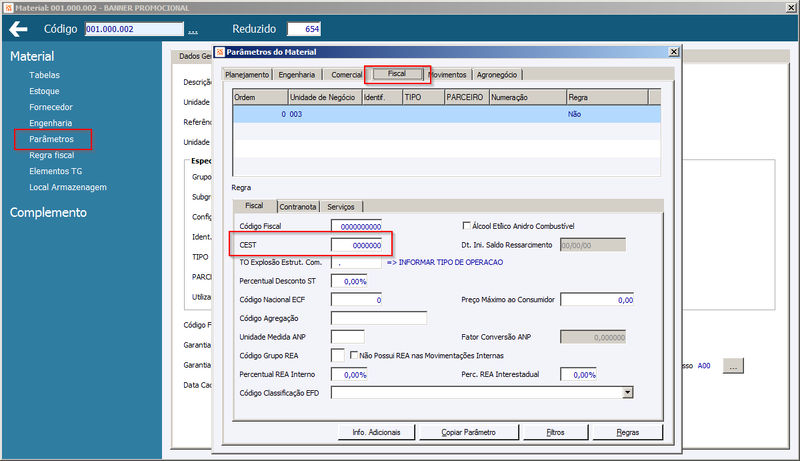The image size is (800, 461).
Task: Click the white back arrow icon
Action: click(x=18, y=29)
